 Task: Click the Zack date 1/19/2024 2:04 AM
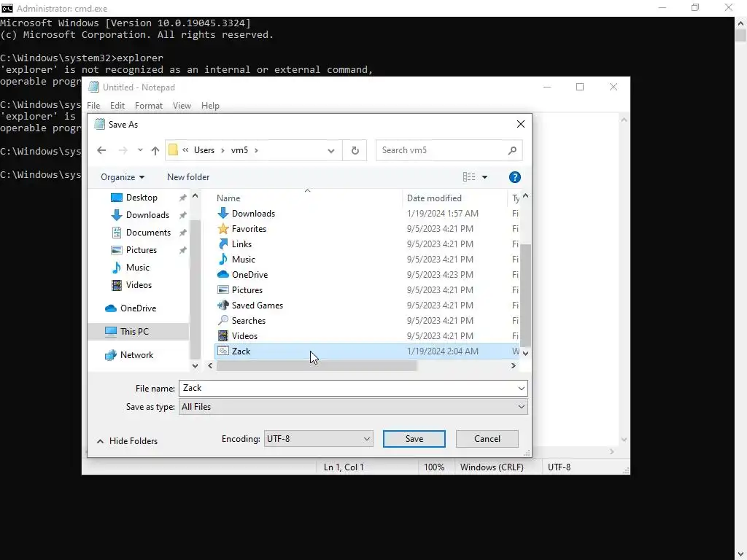(442, 351)
